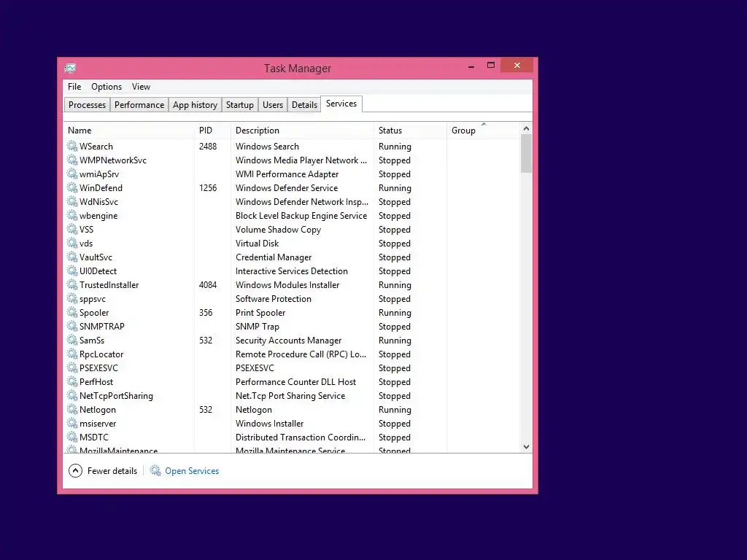Image resolution: width=747 pixels, height=560 pixels.
Task: Switch to the App history tab
Action: 195,105
